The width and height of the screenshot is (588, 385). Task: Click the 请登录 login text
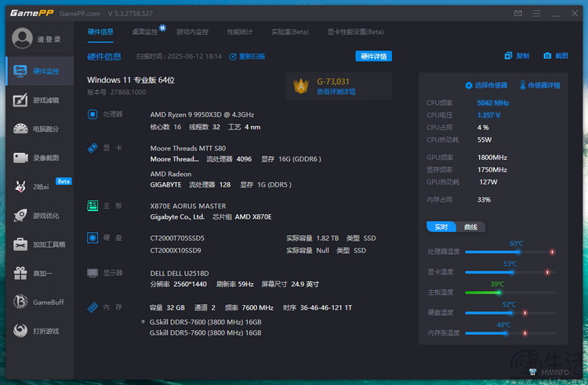click(x=49, y=39)
